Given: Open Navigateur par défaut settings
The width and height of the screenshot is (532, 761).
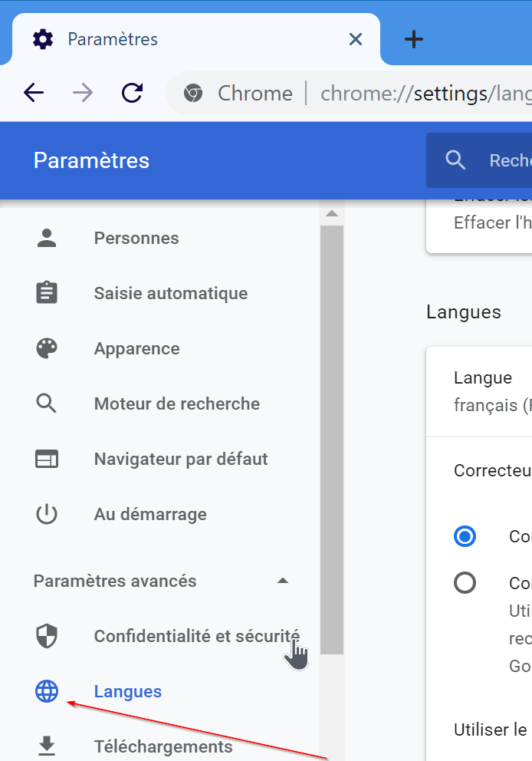Looking at the screenshot, I should pyautogui.click(x=181, y=459).
